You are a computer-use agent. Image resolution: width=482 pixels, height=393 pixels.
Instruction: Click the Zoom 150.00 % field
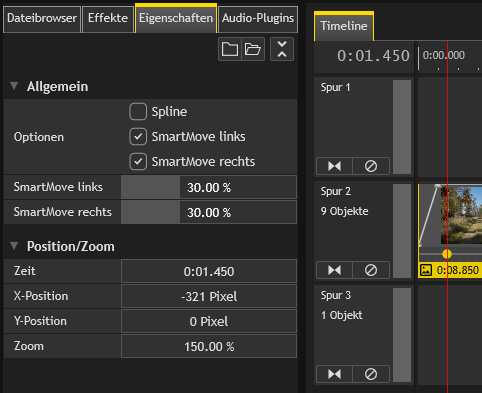click(209, 346)
